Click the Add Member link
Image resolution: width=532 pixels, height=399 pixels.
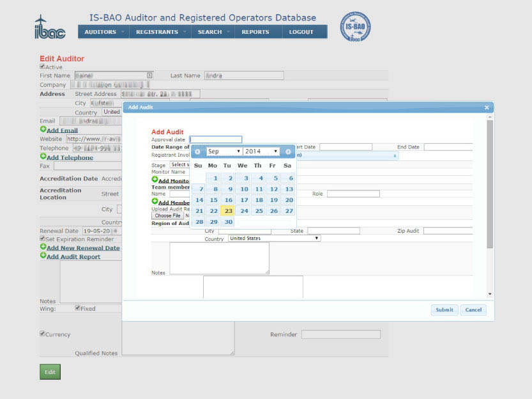(x=174, y=203)
